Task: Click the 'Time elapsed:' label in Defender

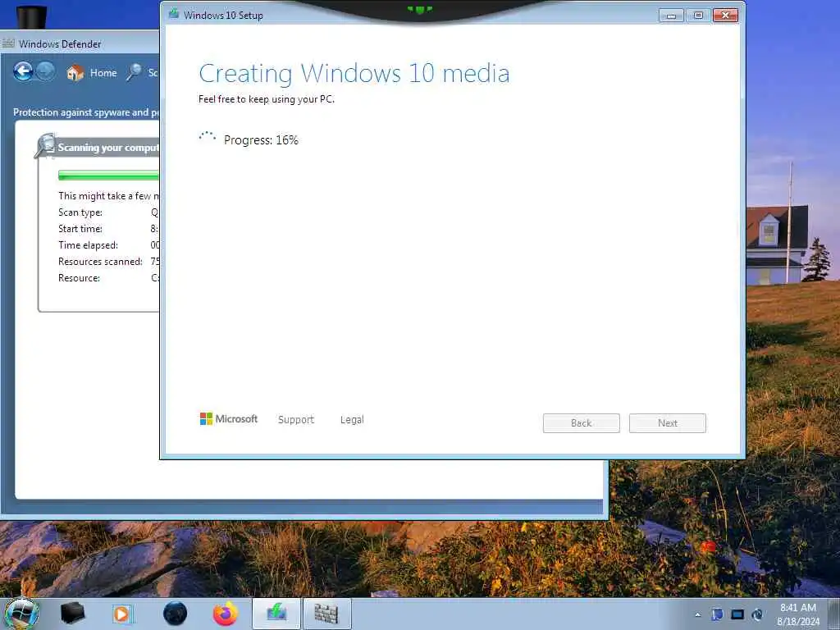Action: tap(88, 245)
